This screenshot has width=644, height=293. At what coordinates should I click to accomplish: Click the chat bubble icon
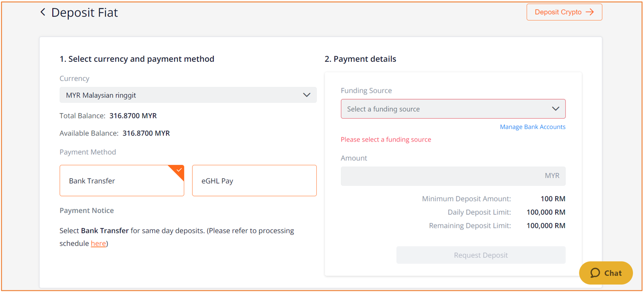coord(595,273)
